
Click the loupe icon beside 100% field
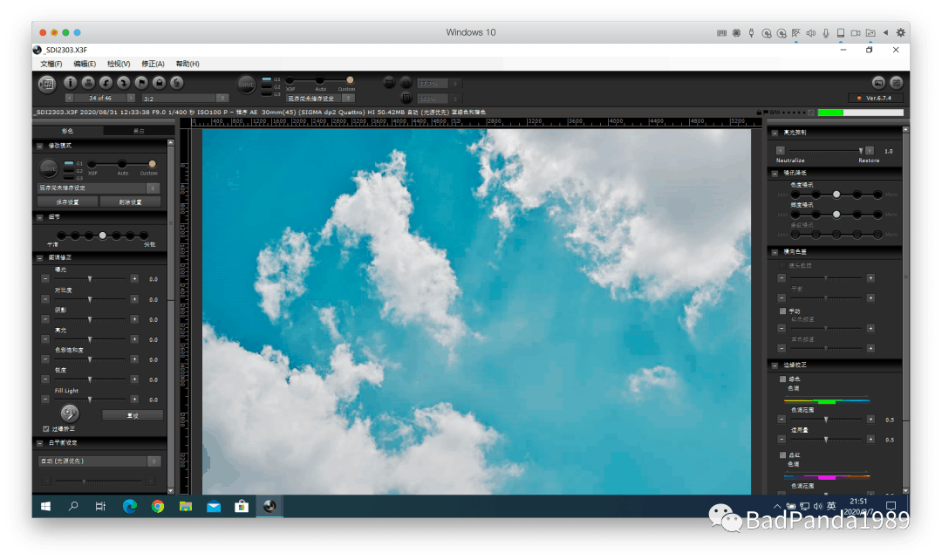coord(406,98)
